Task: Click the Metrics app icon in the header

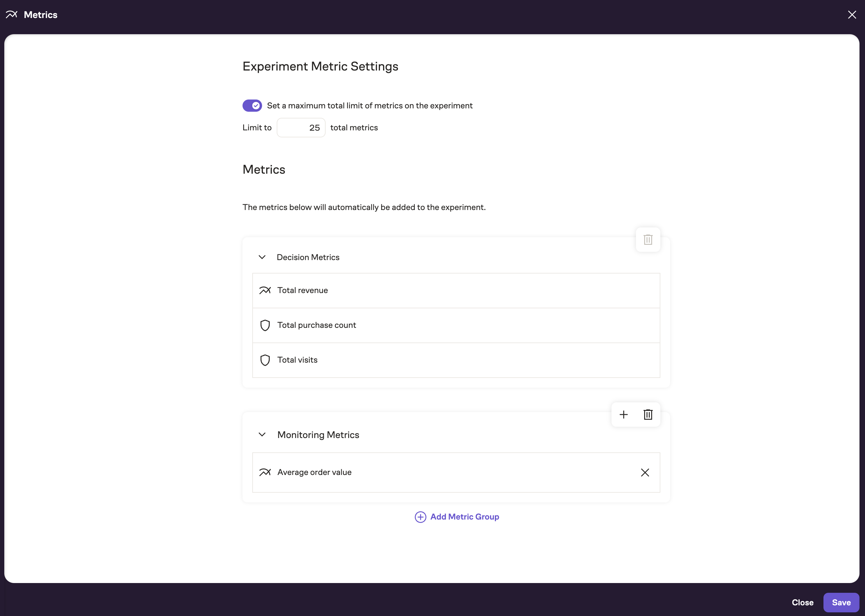Action: (x=11, y=14)
